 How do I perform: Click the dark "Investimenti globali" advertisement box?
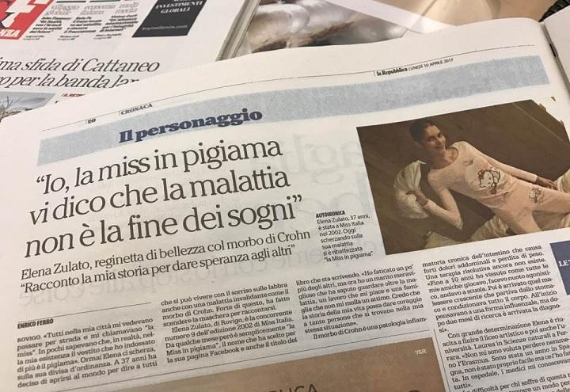[169, 17]
